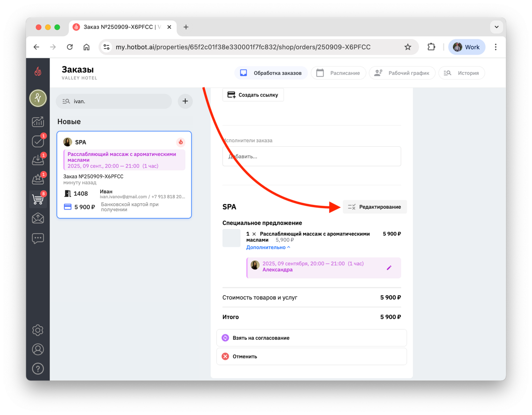Open the tab search dropdown chevron
The width and height of the screenshot is (532, 415).
(x=497, y=27)
